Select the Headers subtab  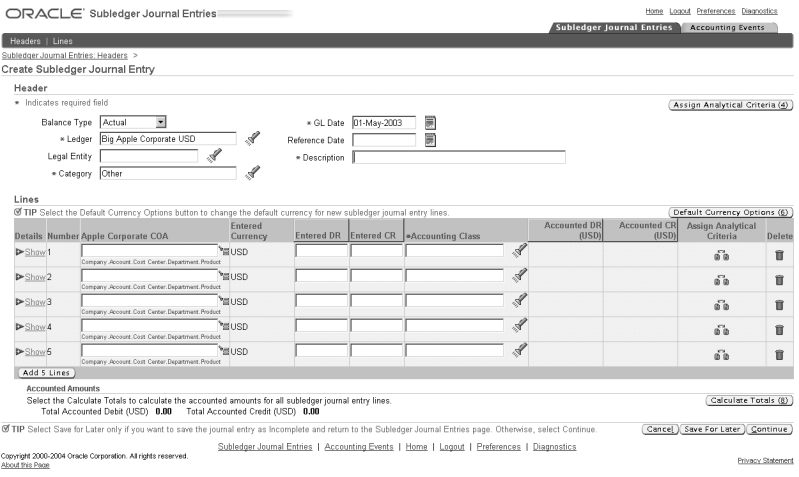[x=25, y=41]
